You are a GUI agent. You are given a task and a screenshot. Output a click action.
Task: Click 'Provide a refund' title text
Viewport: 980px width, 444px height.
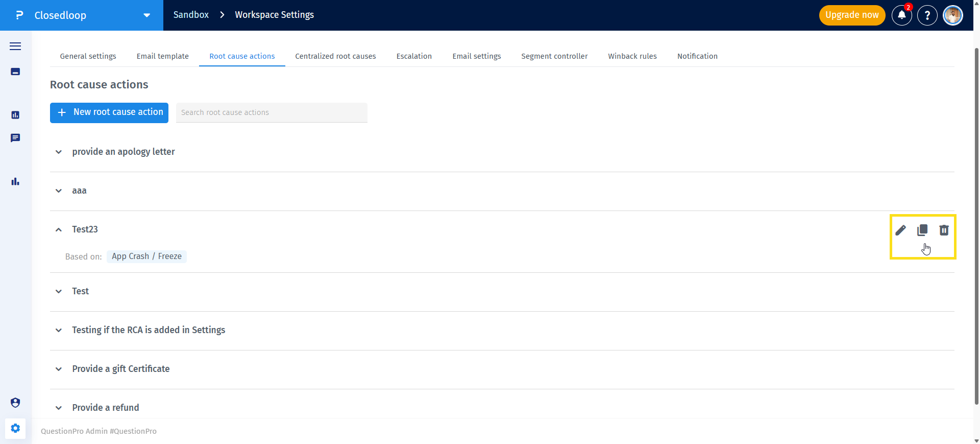tap(106, 408)
